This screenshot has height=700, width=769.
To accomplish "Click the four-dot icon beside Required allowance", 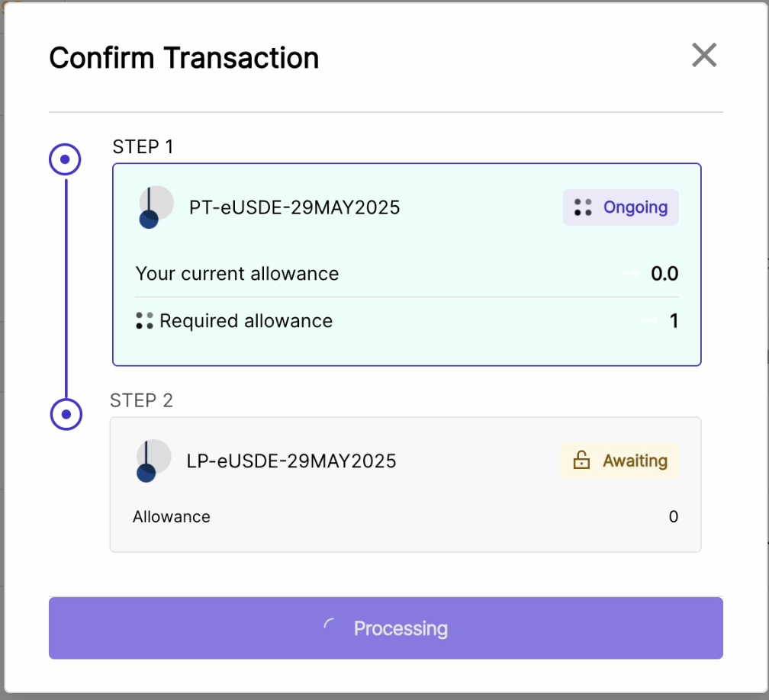I will [x=144, y=321].
